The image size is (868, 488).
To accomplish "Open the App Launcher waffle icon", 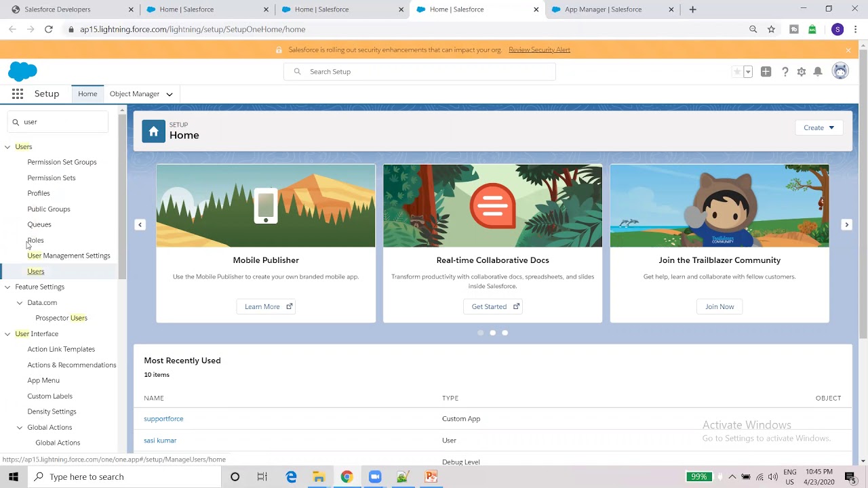I will tap(18, 94).
